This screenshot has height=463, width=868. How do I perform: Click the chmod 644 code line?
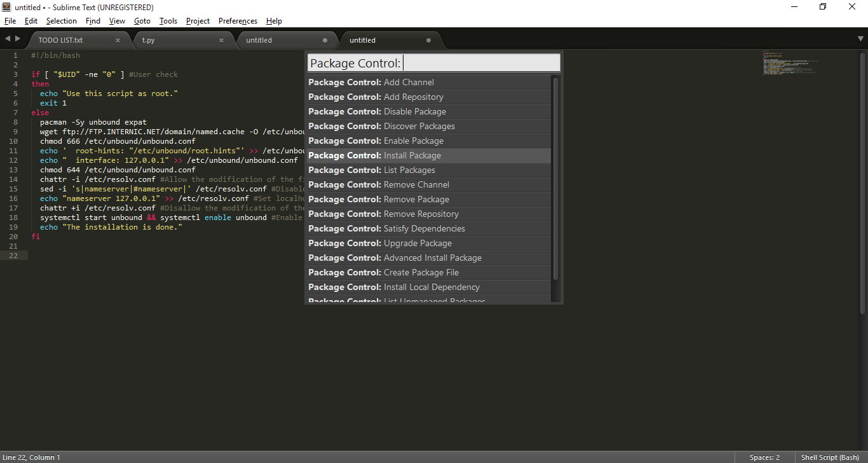[118, 170]
